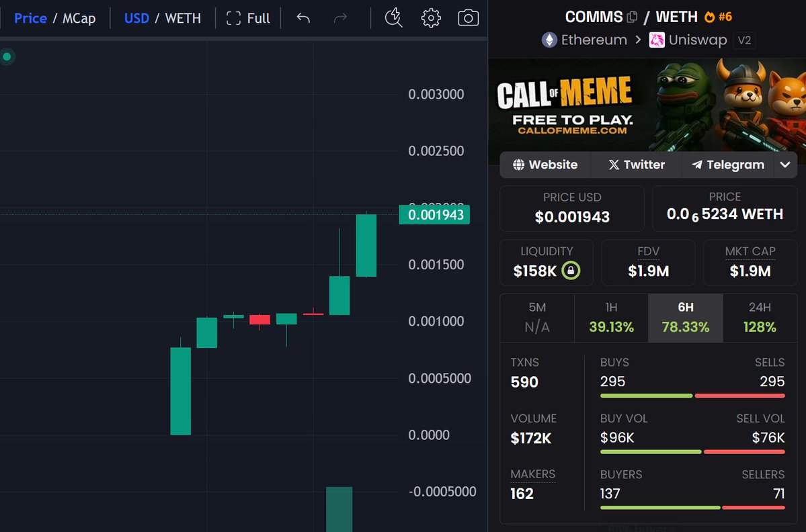The height and width of the screenshot is (532, 806).
Task: Select the 6H timeframe tab
Action: point(685,318)
